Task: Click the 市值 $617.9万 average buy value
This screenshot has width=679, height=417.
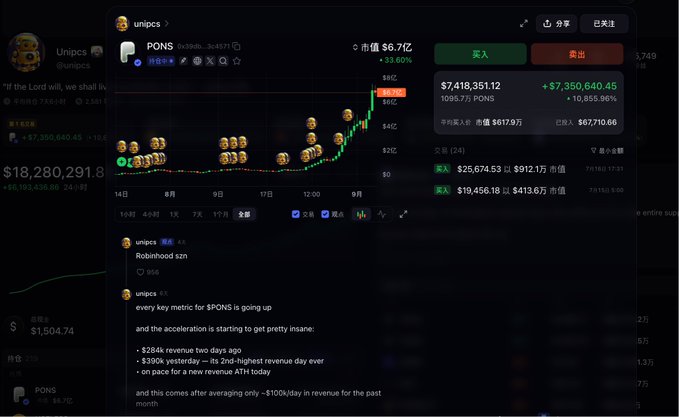Action: 499,123
